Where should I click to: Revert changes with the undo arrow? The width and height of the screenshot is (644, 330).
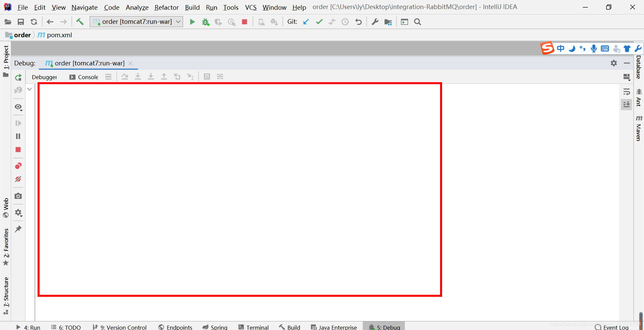coord(359,22)
